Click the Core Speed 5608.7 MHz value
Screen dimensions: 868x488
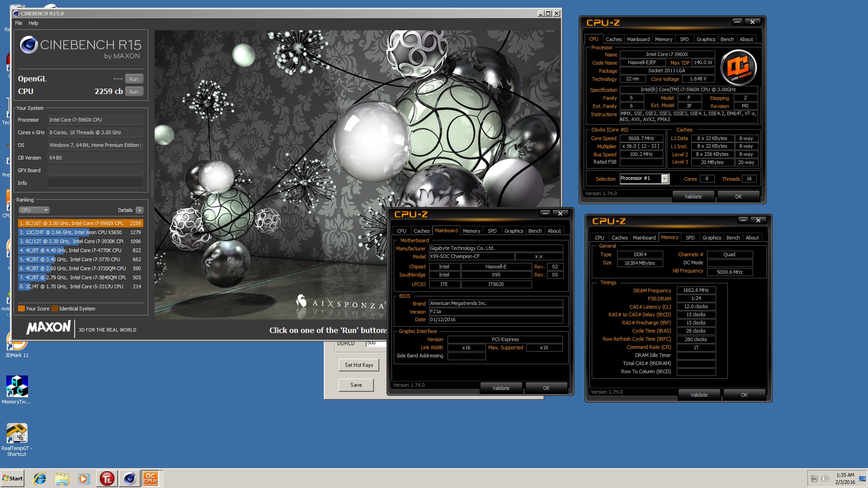click(x=641, y=138)
